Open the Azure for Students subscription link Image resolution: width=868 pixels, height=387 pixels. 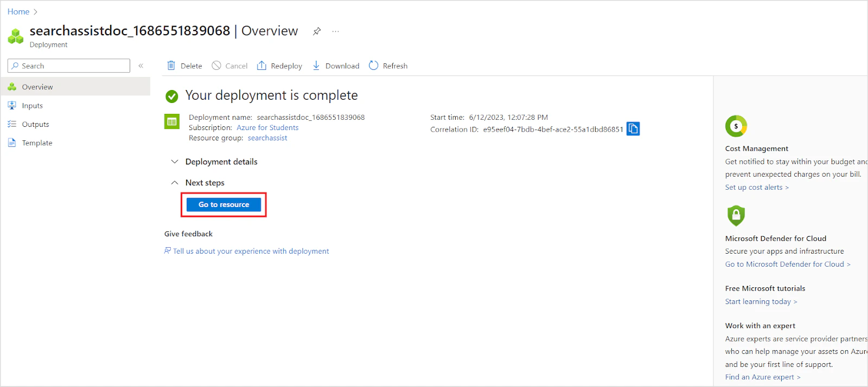(267, 128)
